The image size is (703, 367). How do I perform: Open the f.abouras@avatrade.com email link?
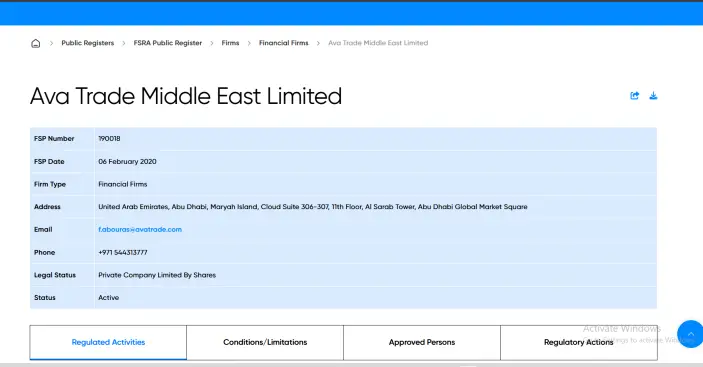pyautogui.click(x=140, y=229)
